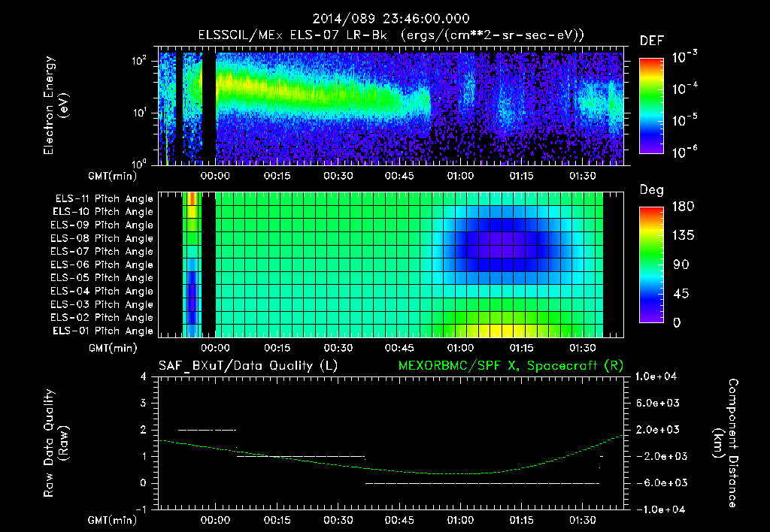Select the ELS-11 Pitch Angle row label

(104, 199)
